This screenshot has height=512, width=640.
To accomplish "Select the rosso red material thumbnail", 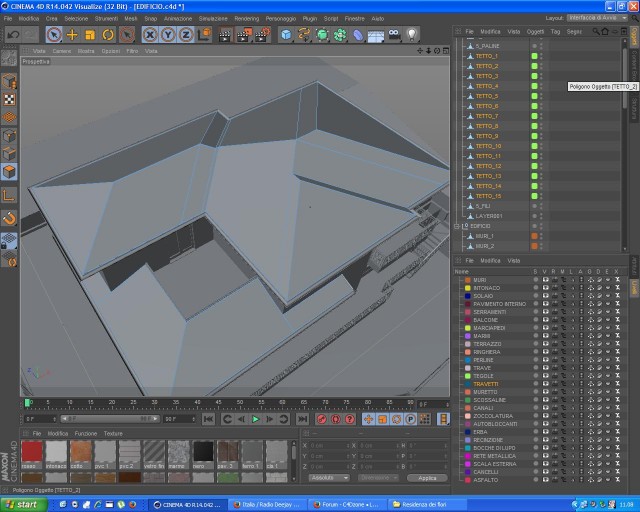I will [31, 452].
